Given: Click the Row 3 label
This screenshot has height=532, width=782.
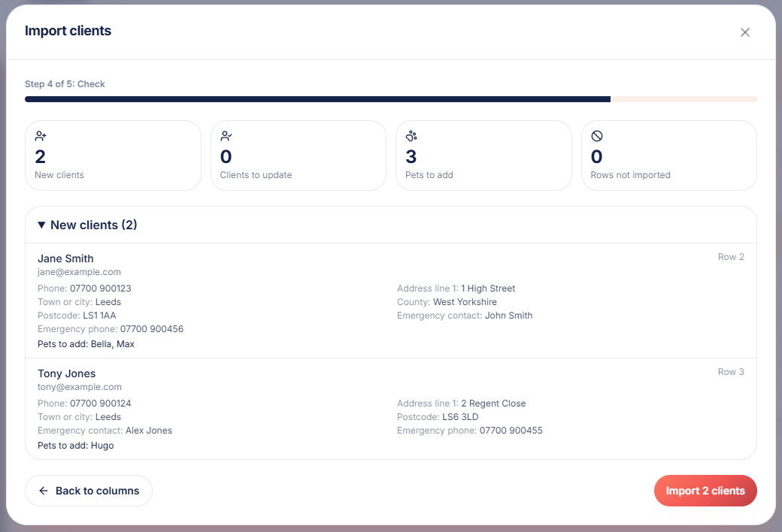Looking at the screenshot, I should coord(731,371).
